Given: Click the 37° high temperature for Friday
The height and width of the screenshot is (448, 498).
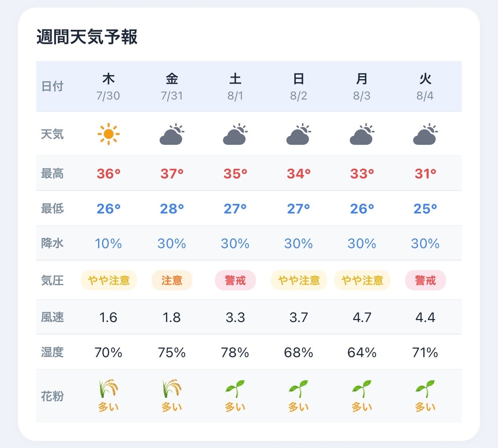Looking at the screenshot, I should pos(172,173).
